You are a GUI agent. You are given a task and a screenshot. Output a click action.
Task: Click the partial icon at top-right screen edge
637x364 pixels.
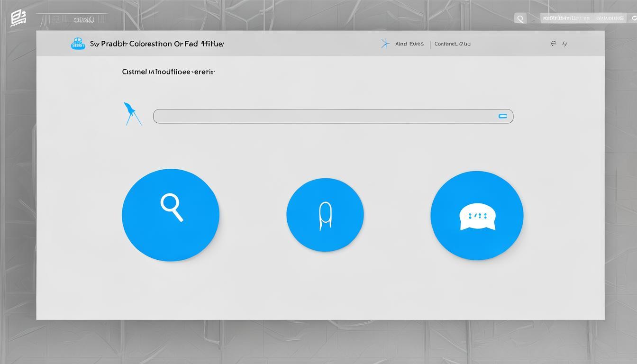[x=634, y=18]
